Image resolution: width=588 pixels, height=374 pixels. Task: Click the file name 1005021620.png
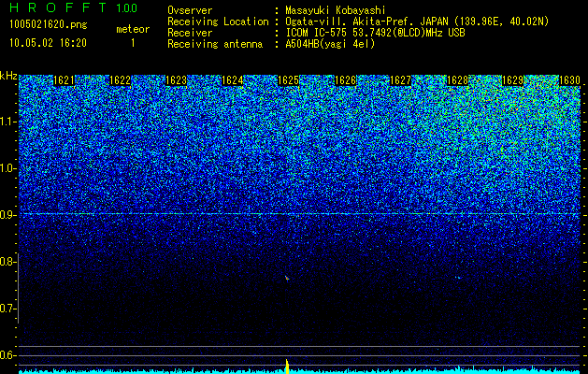(x=49, y=24)
